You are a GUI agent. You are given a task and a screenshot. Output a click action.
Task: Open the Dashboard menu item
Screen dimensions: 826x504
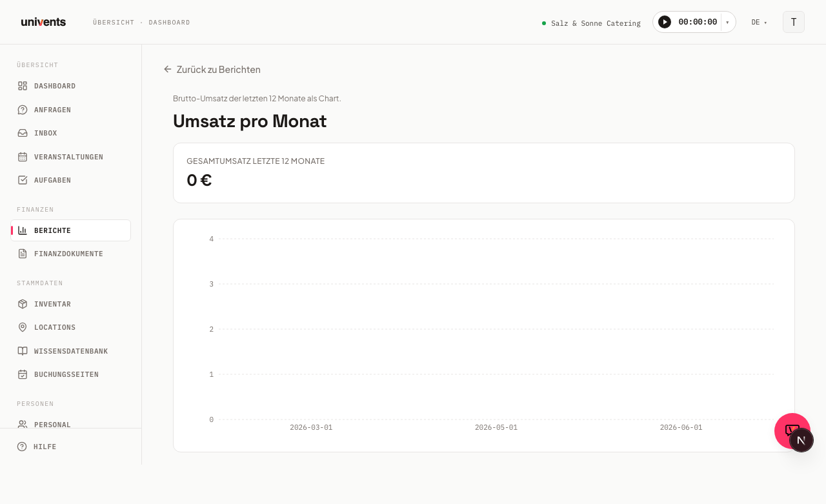pyautogui.click(x=71, y=86)
